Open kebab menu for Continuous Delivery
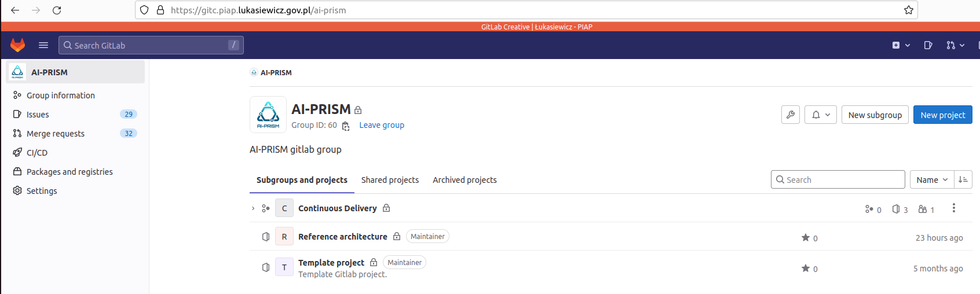Viewport: 980px width, 294px height. coord(953,208)
